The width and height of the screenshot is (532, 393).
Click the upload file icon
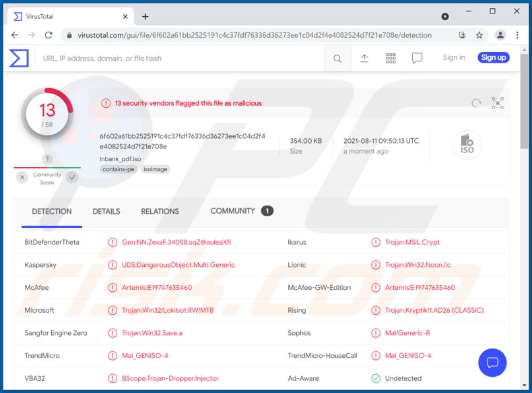(x=364, y=59)
